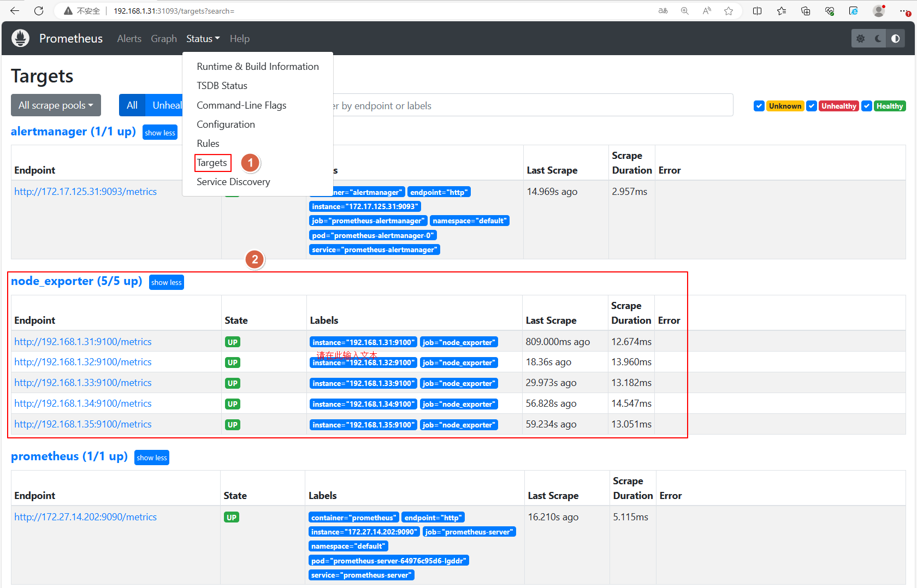Click the Prometheus brand title
This screenshot has height=588, width=917.
(71, 38)
